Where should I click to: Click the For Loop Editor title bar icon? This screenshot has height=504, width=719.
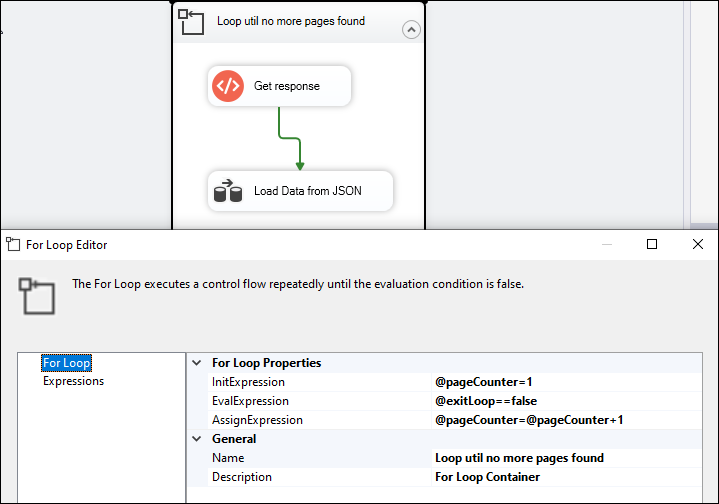13,244
